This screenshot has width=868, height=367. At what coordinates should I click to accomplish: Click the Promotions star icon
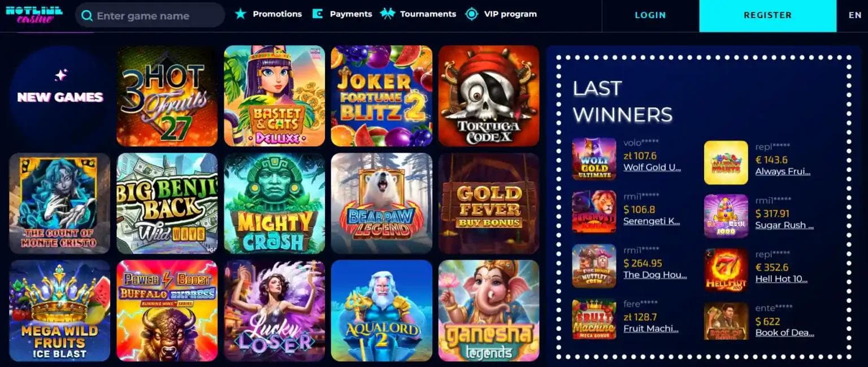pyautogui.click(x=241, y=14)
